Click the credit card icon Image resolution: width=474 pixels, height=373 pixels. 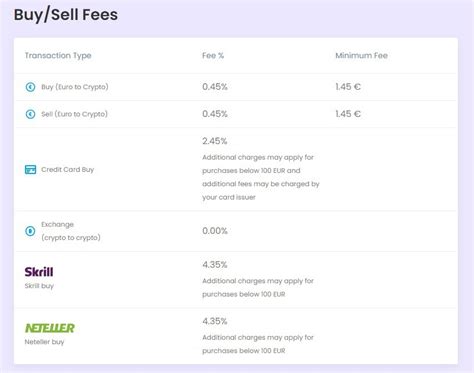coord(30,170)
